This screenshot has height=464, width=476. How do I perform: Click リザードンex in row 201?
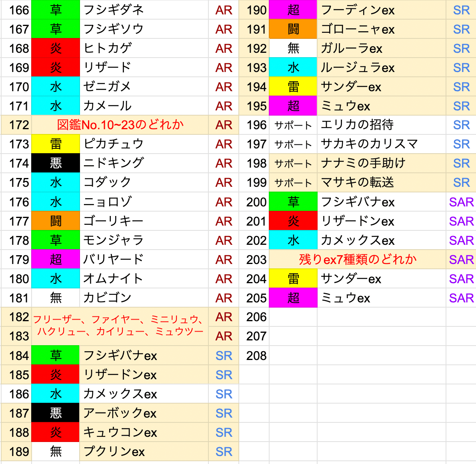pos(382,221)
